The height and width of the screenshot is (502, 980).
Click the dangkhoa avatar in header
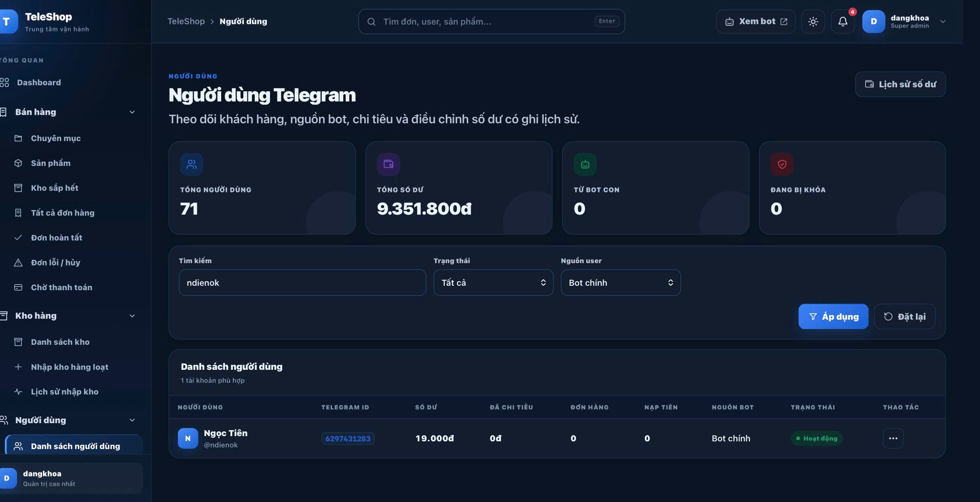[x=874, y=21]
